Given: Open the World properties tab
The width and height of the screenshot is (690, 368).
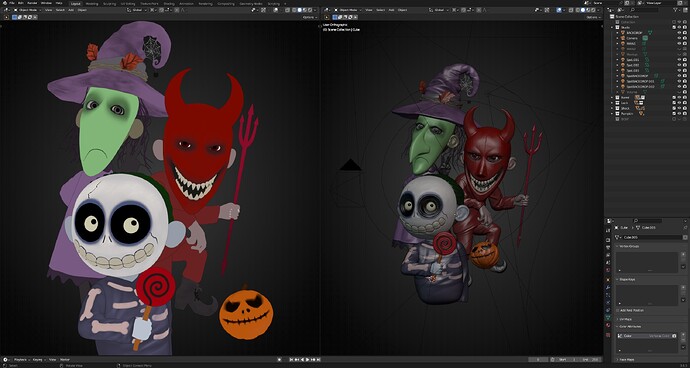Looking at the screenshot, I should (x=608, y=270).
